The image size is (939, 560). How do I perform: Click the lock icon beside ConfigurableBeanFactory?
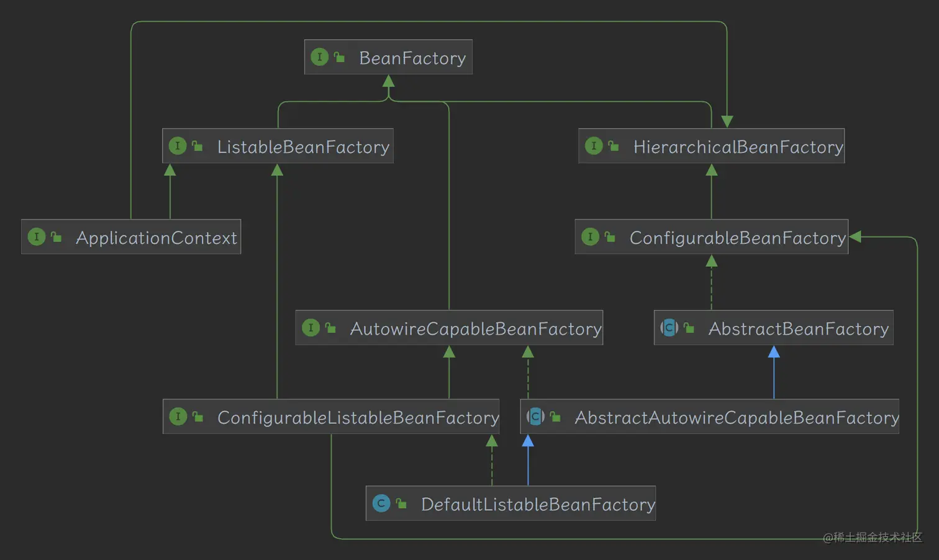coord(610,237)
